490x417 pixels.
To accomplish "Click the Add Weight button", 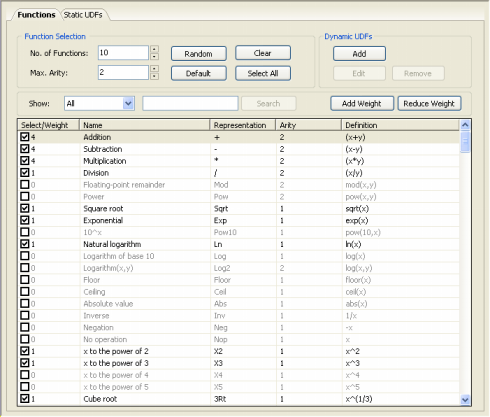I will pyautogui.click(x=362, y=103).
